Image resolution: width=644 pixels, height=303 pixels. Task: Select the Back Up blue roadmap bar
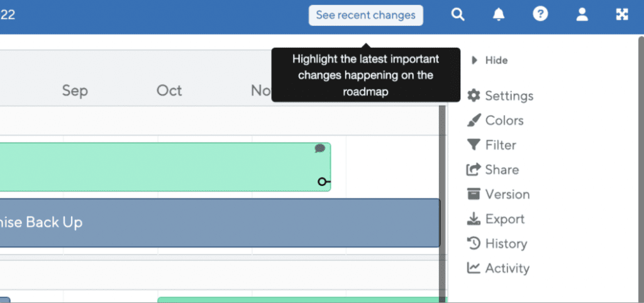coord(220,223)
